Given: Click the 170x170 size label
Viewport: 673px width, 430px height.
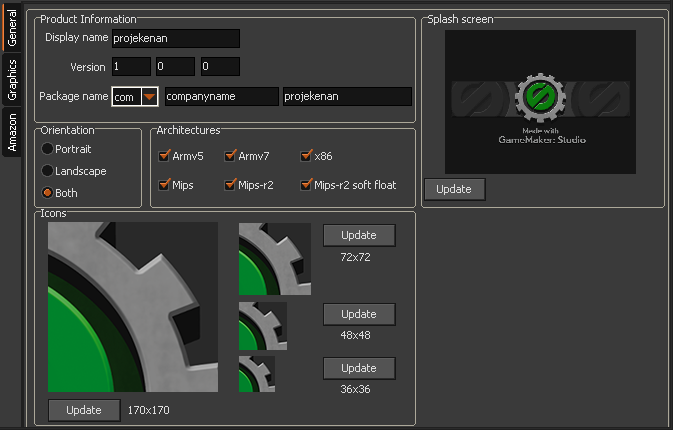Looking at the screenshot, I should click(x=149, y=410).
